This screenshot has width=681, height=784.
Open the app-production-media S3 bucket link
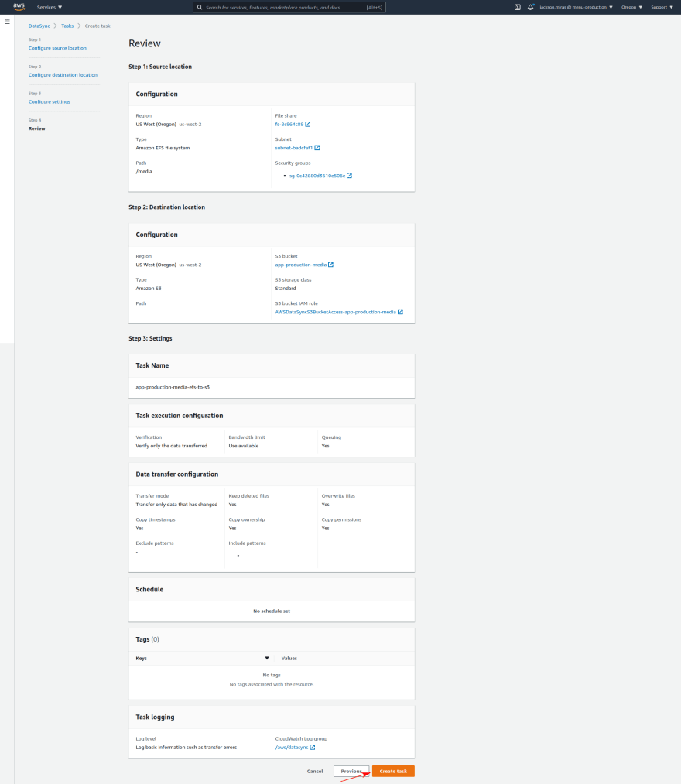pos(300,265)
